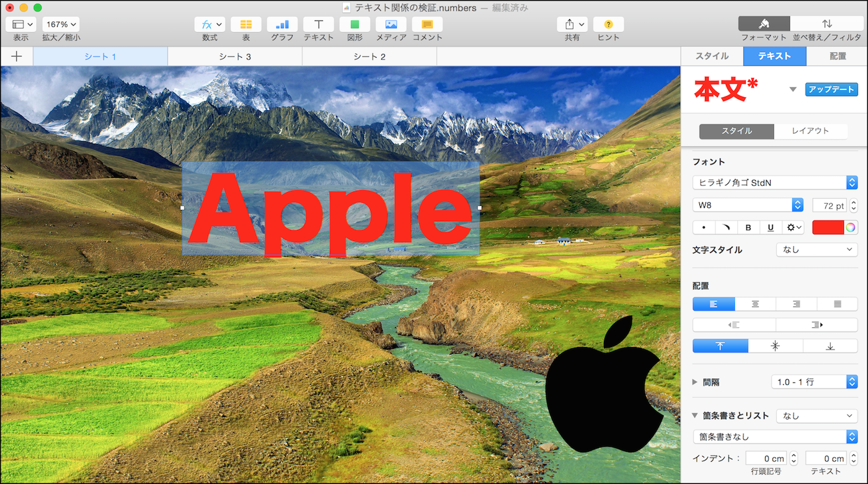The width and height of the screenshot is (868, 484).
Task: Open the Media (メディア) picker icon
Action: (391, 25)
